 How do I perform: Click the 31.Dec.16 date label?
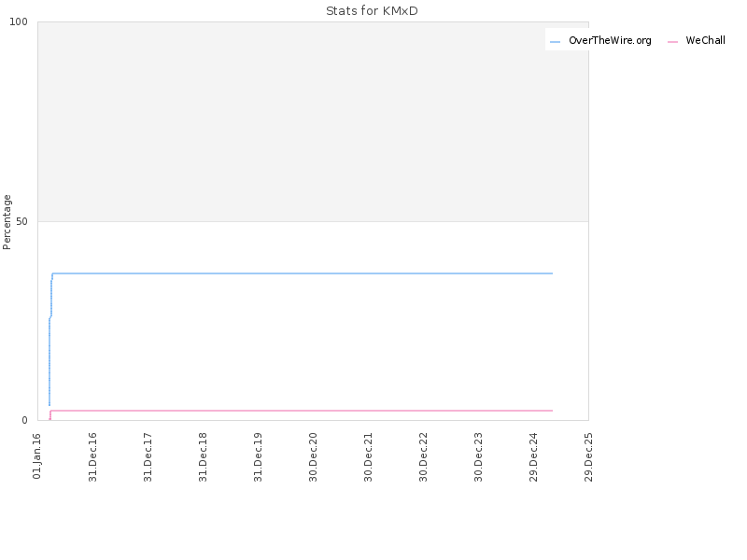pos(92,457)
